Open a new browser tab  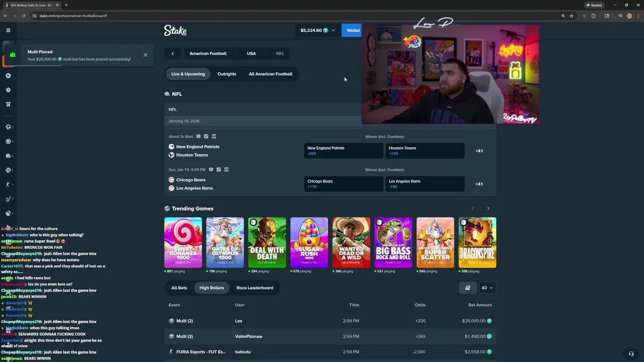click(66, 5)
